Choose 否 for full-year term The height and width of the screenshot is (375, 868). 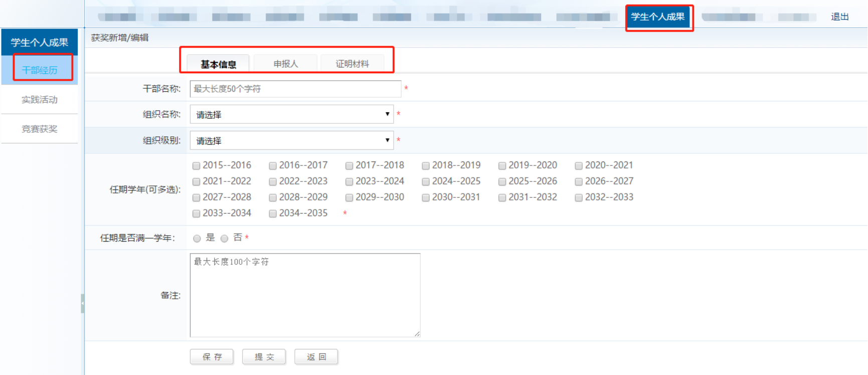click(225, 239)
